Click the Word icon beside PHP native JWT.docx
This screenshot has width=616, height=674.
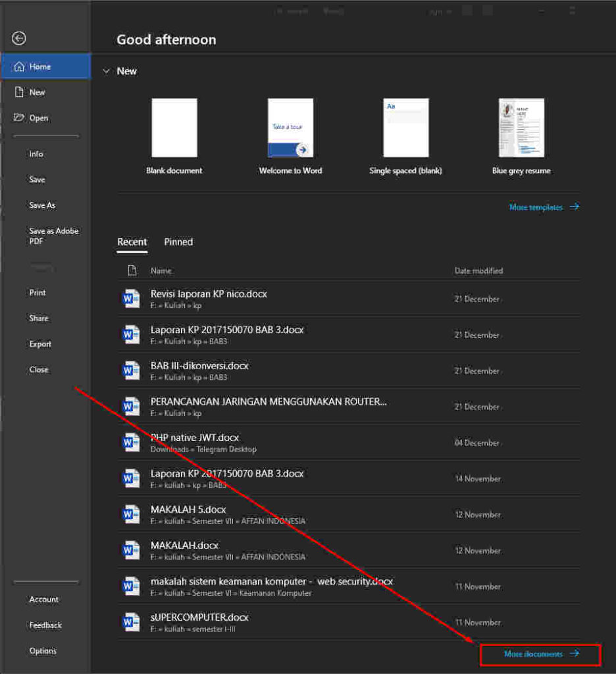click(131, 442)
